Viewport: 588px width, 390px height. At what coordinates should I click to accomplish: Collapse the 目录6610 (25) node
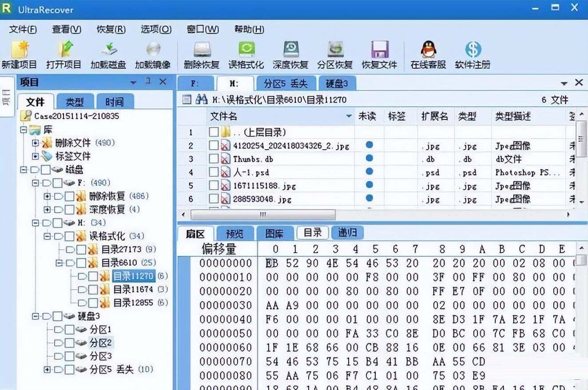pos(58,263)
